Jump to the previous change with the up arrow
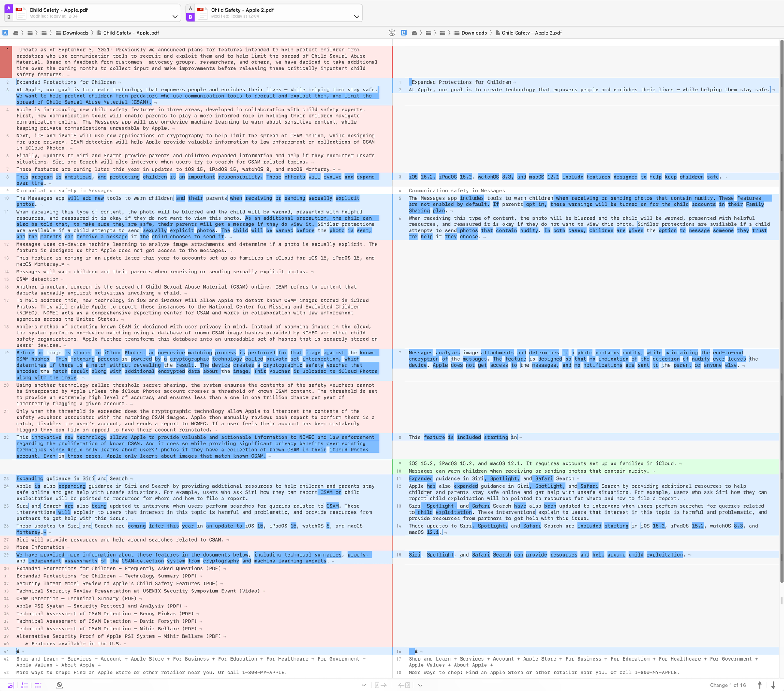Viewport: 784px width, 691px height. coord(760,685)
